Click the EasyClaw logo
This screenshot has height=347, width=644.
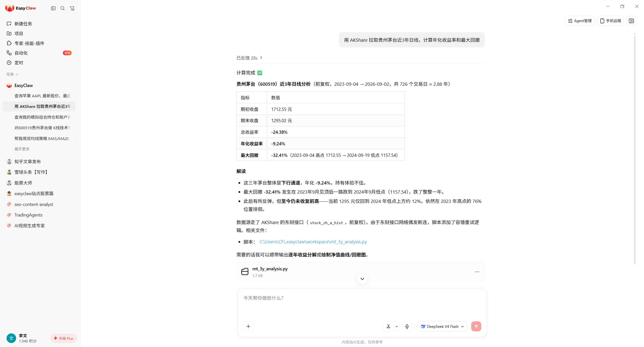[x=21, y=8]
